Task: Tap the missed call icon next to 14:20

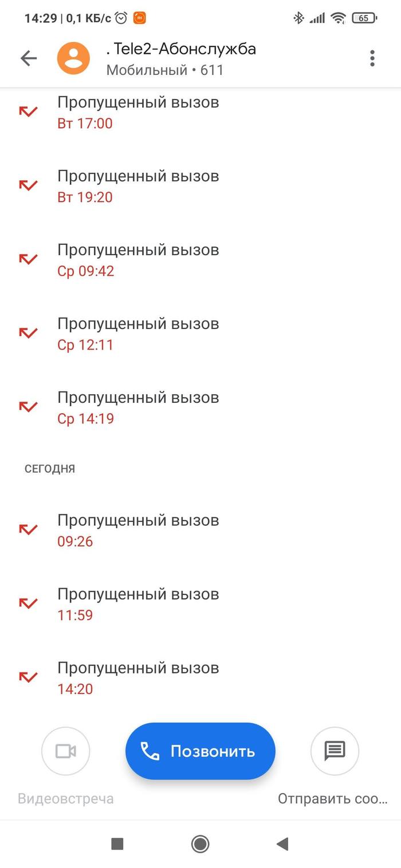Action: (27, 677)
